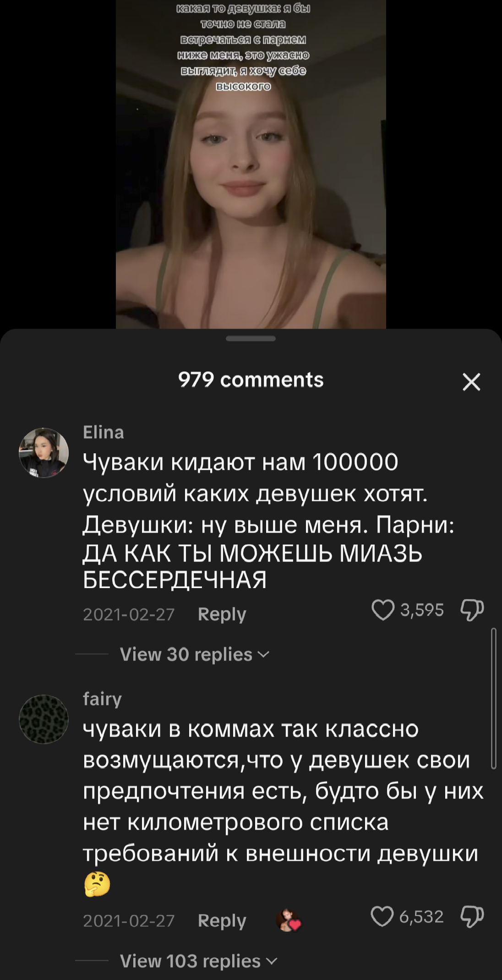
Task: Reply to fairy's comment
Action: pyautogui.click(x=222, y=921)
